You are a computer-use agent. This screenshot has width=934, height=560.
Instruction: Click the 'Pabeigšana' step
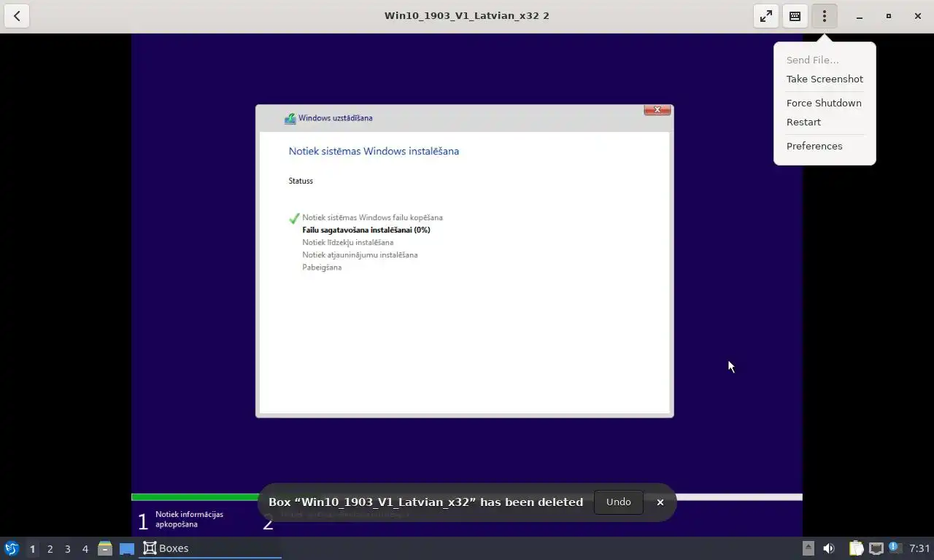coord(322,267)
